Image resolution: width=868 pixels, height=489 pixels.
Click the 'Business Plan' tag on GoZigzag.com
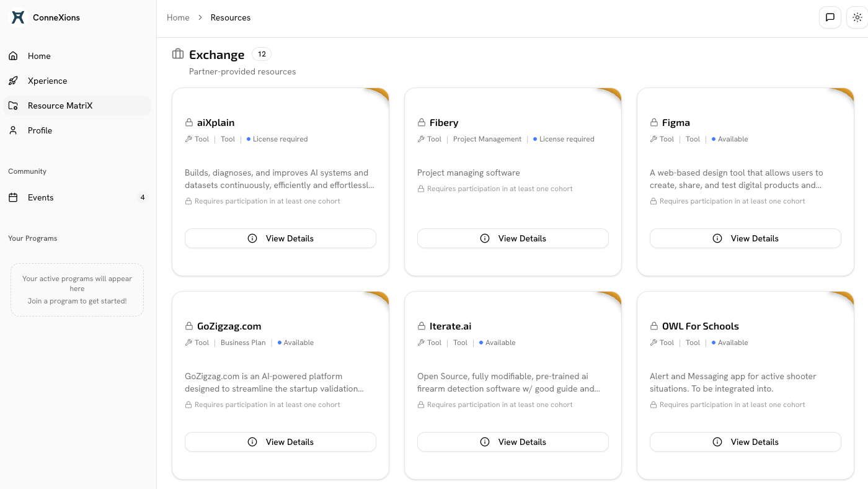(243, 343)
